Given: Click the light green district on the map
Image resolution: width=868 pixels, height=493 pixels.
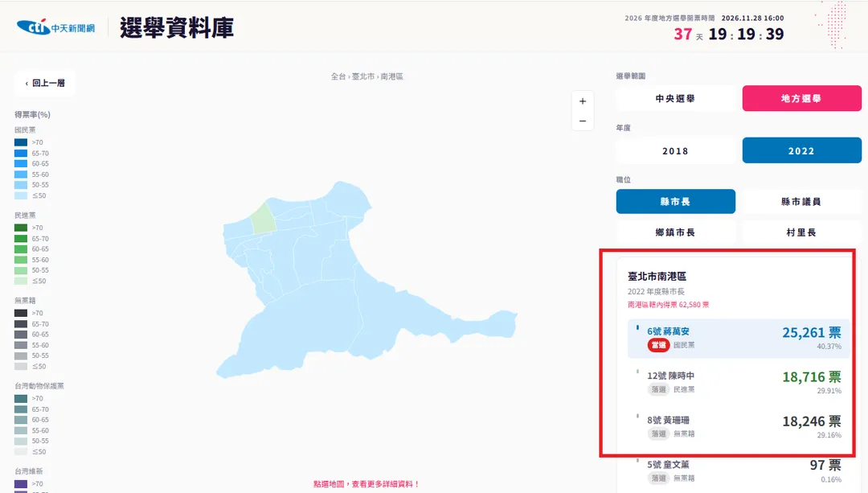Looking at the screenshot, I should coord(264,218).
